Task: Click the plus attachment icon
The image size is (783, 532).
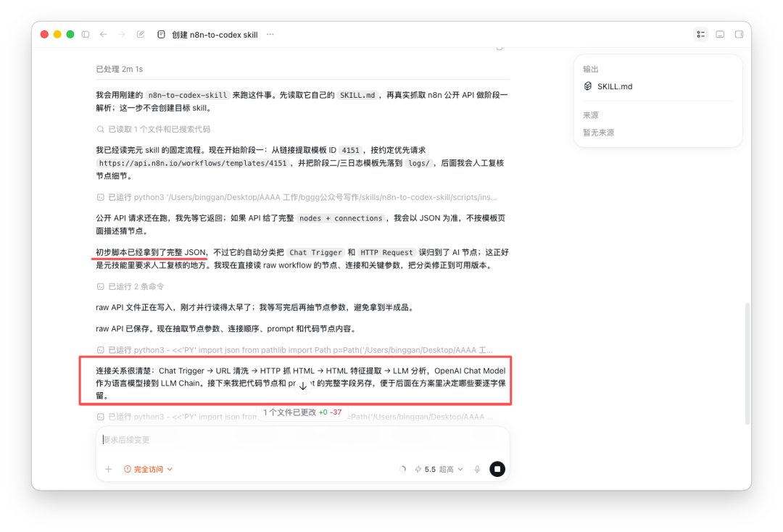Action: point(108,469)
